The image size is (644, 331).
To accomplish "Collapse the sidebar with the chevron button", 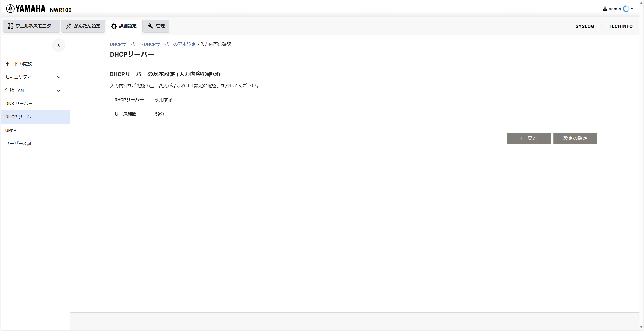I will (59, 45).
